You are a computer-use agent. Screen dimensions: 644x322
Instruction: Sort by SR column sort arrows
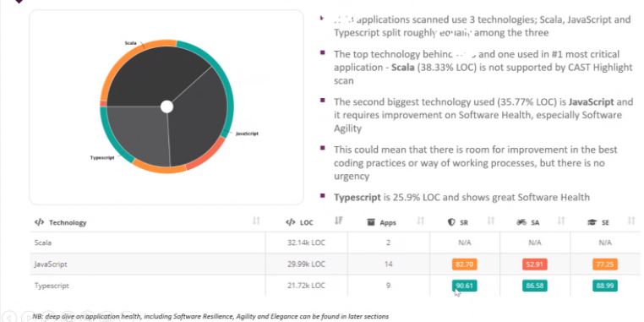click(491, 221)
